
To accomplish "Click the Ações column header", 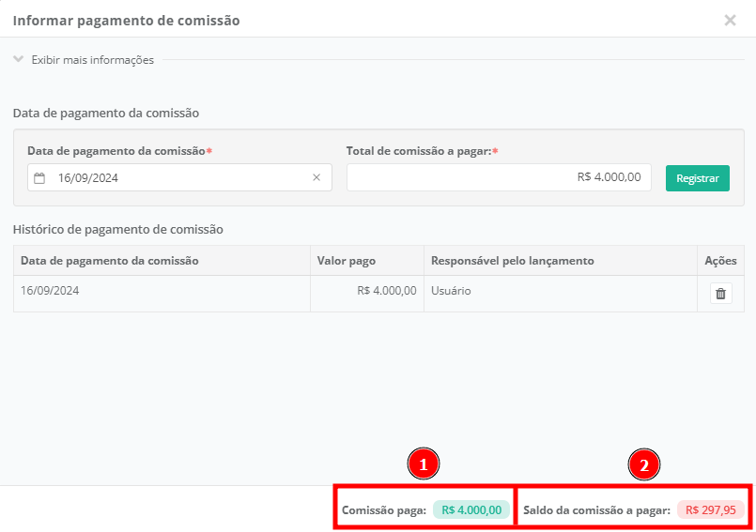I will pyautogui.click(x=720, y=261).
